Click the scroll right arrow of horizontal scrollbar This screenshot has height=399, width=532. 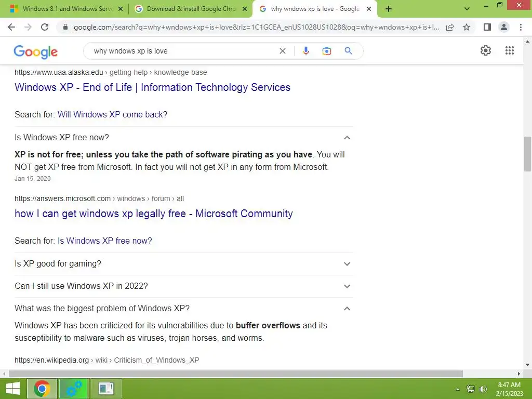tap(519, 374)
